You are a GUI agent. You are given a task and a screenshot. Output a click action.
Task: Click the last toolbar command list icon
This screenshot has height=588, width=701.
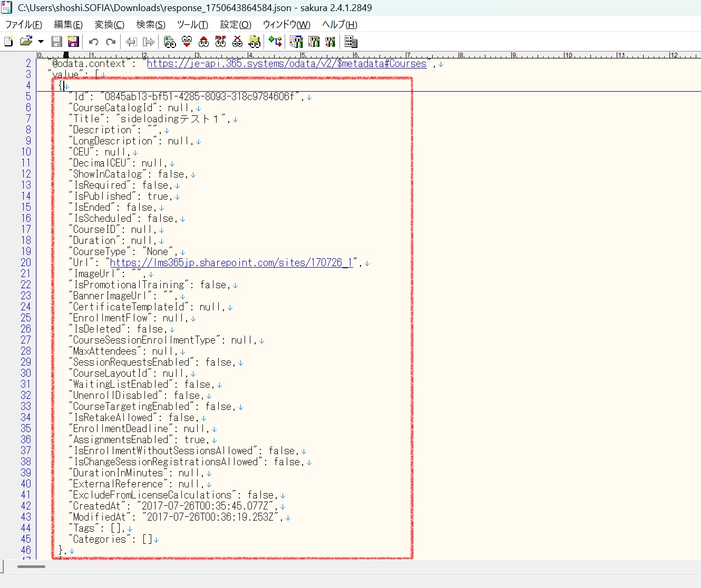click(350, 42)
